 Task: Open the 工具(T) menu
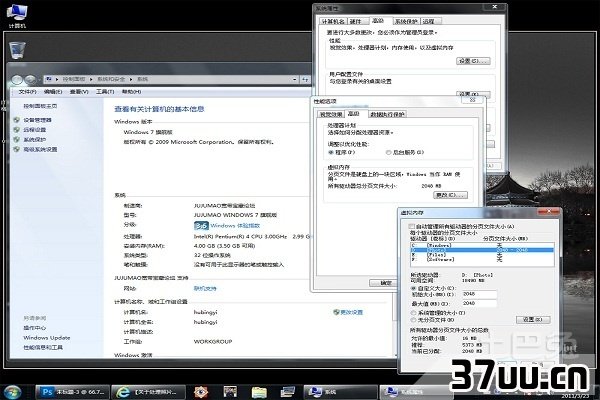(105, 92)
